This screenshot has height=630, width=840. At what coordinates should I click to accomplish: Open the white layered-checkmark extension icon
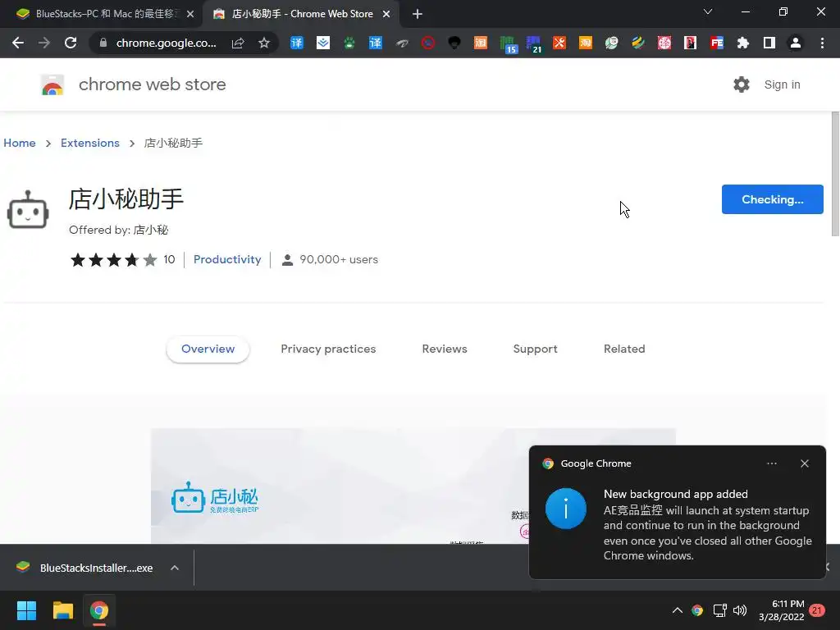point(323,43)
